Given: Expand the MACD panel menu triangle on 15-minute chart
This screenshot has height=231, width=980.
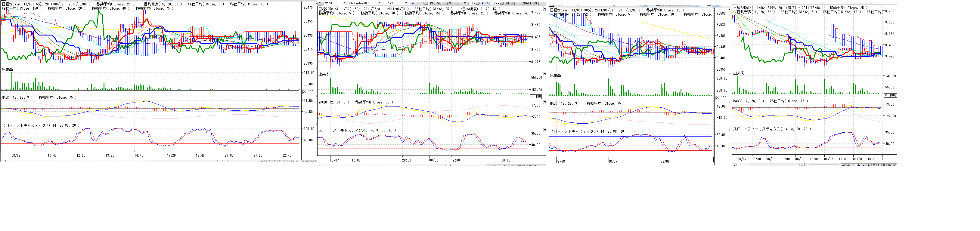Looking at the screenshot, I should [x=544, y=102].
